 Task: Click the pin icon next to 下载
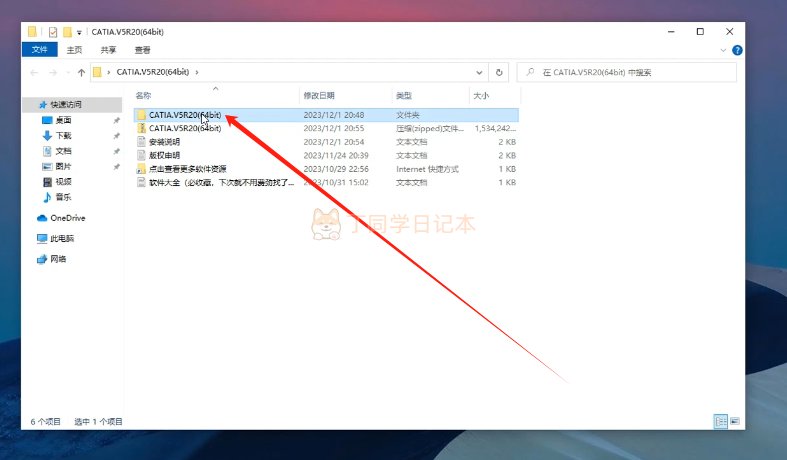pyautogui.click(x=116, y=136)
